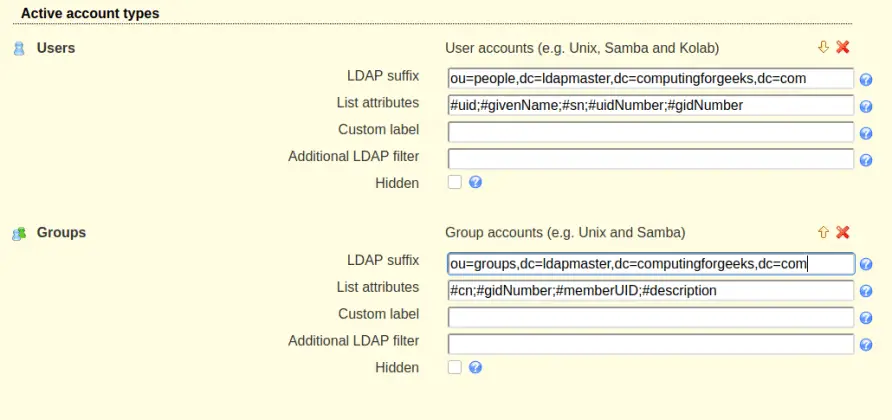
Task: Delete the Groups account type
Action: pos(843,232)
